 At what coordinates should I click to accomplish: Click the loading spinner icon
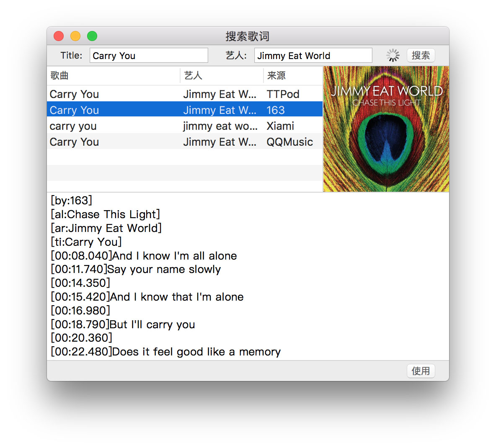[x=393, y=55]
